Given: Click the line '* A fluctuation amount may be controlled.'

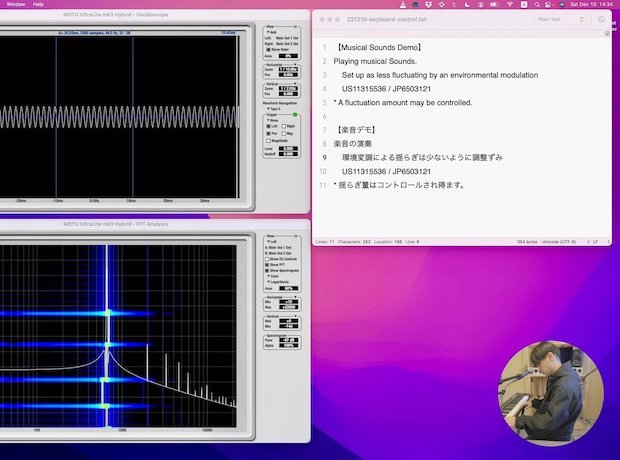Looking at the screenshot, I should click(x=403, y=102).
